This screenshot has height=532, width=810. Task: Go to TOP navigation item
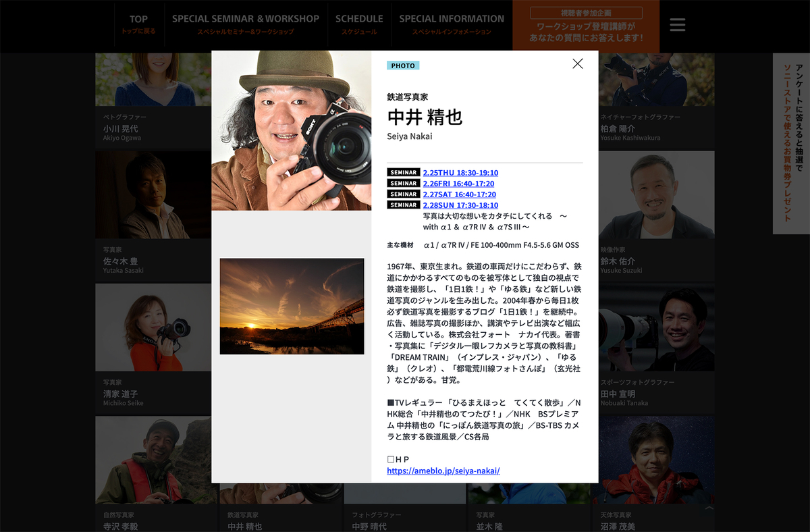click(x=138, y=24)
